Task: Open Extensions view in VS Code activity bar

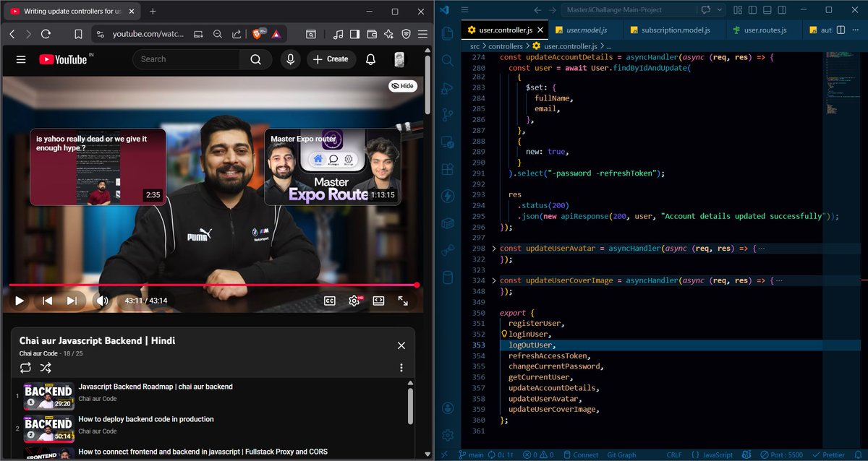Action: click(447, 169)
